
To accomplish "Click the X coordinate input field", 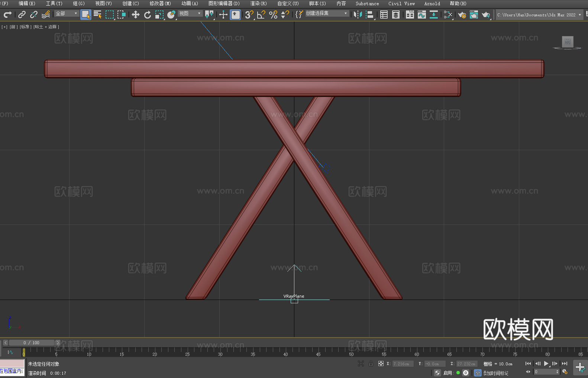I will pyautogui.click(x=403, y=364).
